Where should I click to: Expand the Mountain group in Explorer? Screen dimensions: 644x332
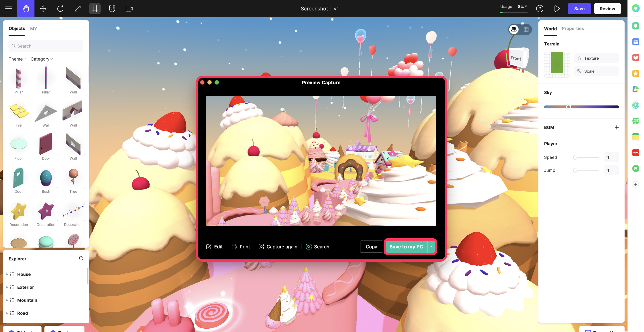pos(7,300)
